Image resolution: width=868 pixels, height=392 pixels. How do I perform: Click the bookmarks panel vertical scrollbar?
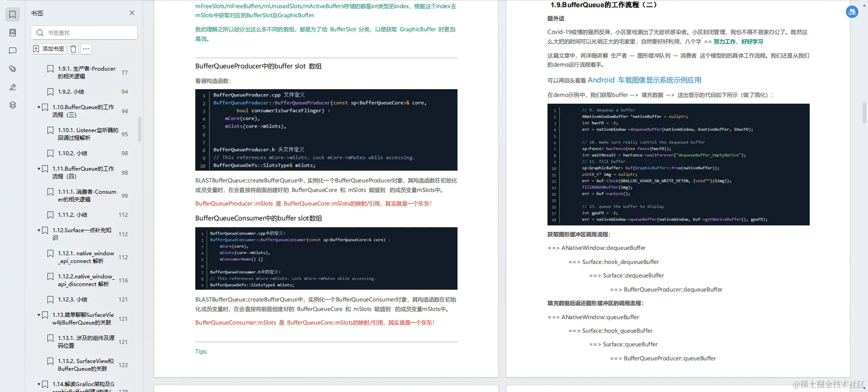point(140,129)
